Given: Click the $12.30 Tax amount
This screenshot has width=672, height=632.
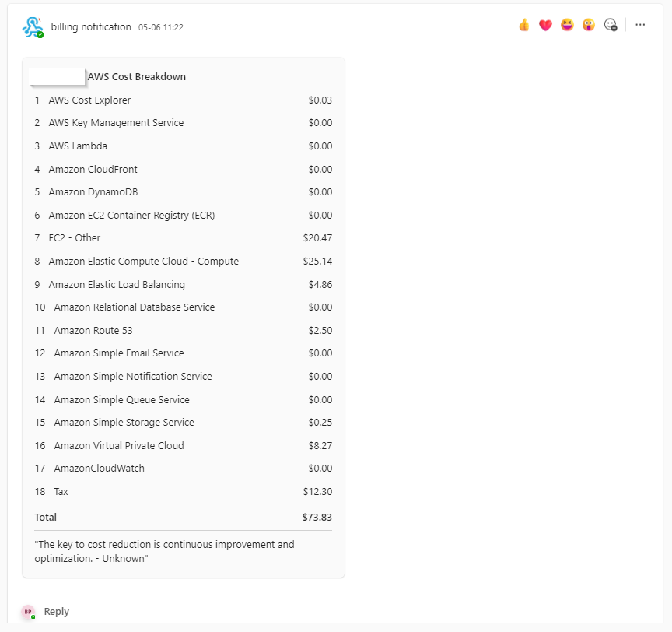Looking at the screenshot, I should 317,492.
